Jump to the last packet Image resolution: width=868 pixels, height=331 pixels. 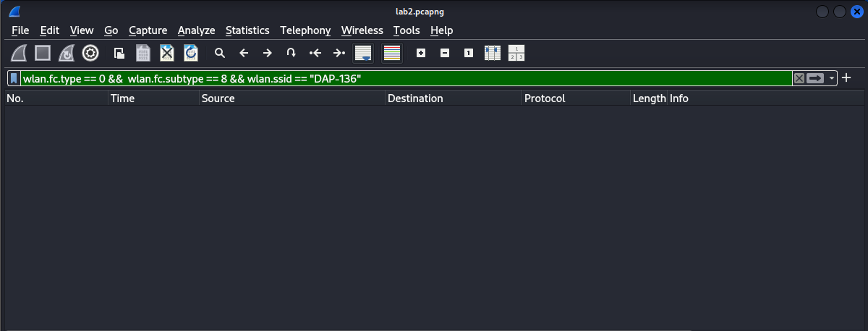coord(339,53)
